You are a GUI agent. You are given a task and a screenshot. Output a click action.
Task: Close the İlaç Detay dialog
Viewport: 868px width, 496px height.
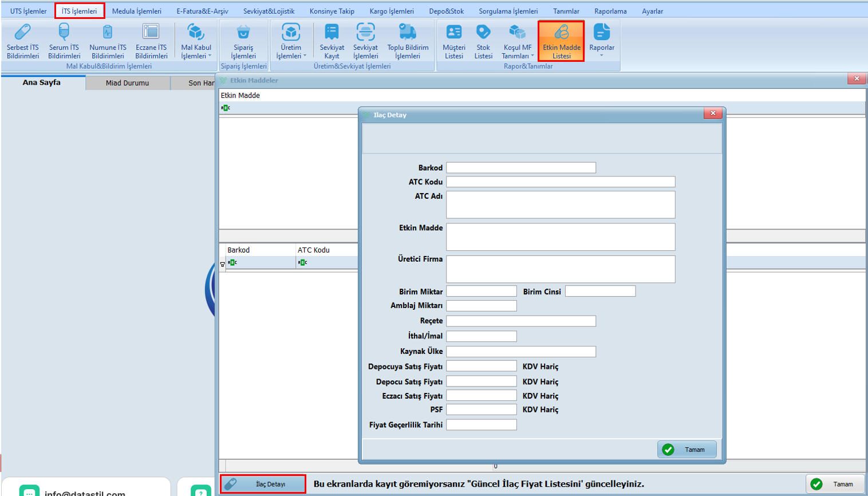713,113
